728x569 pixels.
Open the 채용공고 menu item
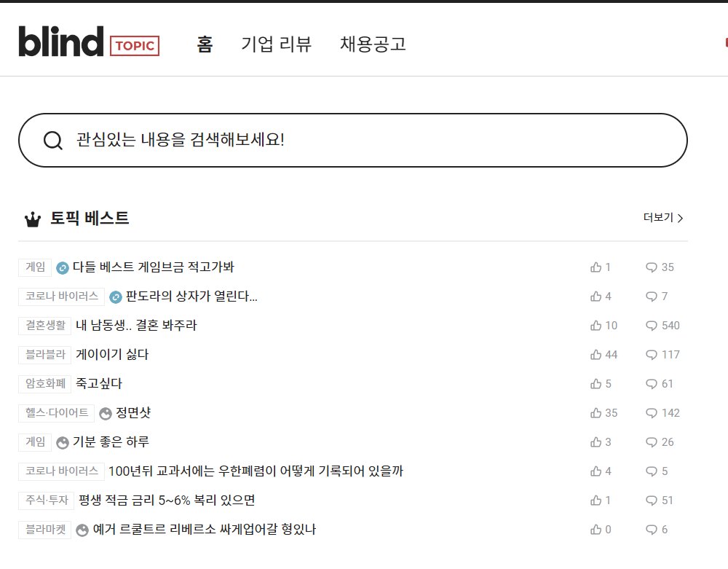tap(372, 44)
